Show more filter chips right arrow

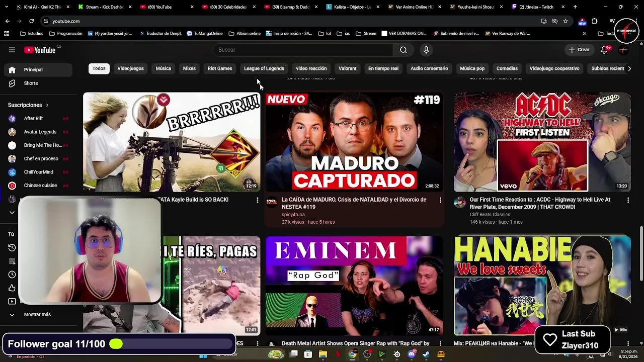tap(629, 68)
